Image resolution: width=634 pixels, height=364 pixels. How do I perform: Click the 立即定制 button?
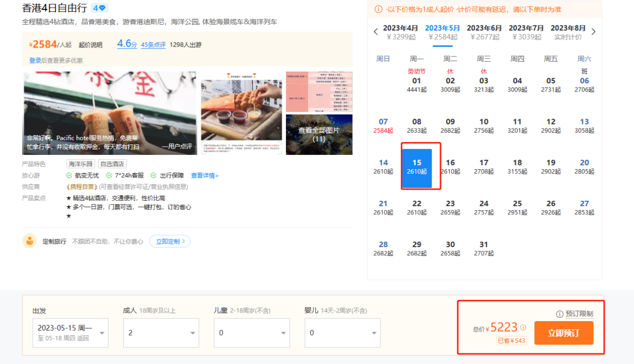[169, 241]
